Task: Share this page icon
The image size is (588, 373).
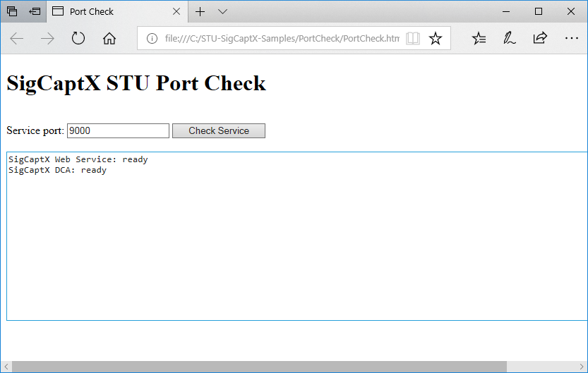Action: coord(540,38)
